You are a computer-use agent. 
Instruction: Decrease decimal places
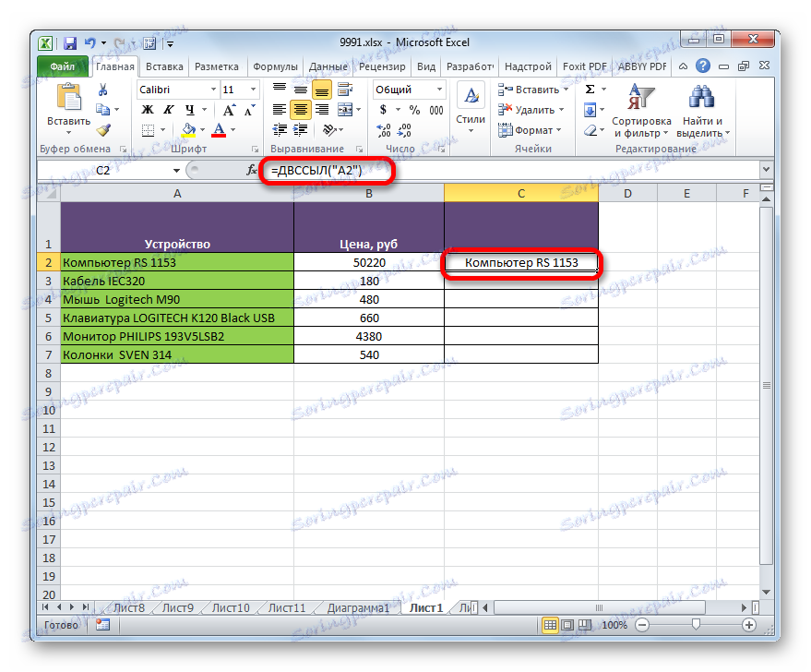tap(404, 130)
